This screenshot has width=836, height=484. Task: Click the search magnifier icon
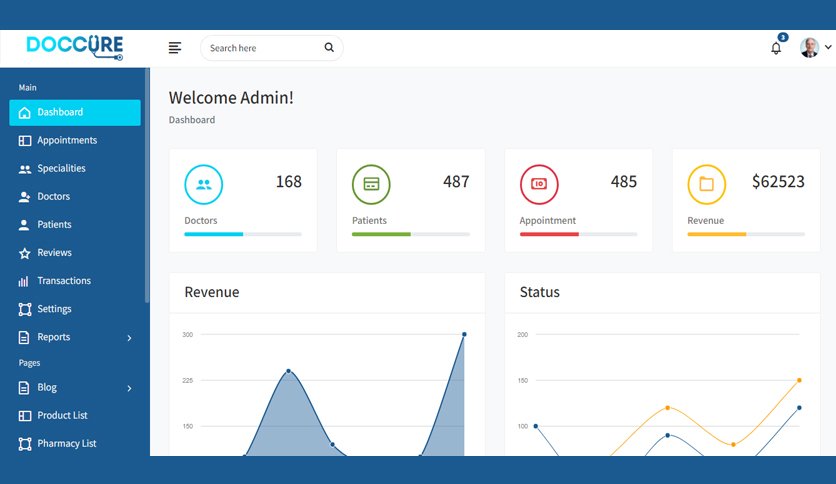[x=329, y=47]
